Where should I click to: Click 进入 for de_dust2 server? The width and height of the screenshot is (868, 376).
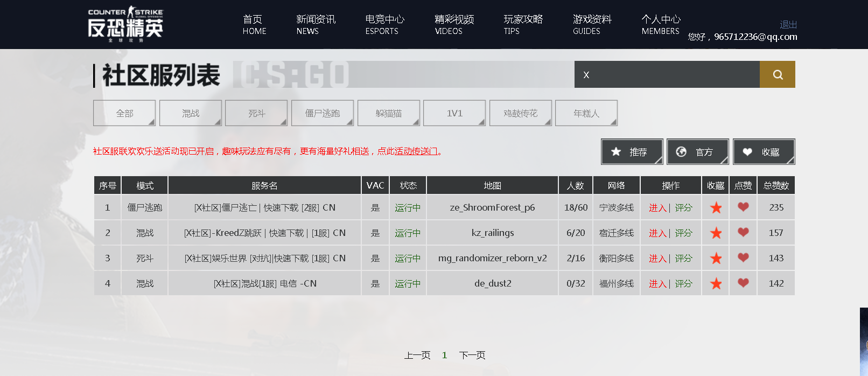click(x=657, y=284)
